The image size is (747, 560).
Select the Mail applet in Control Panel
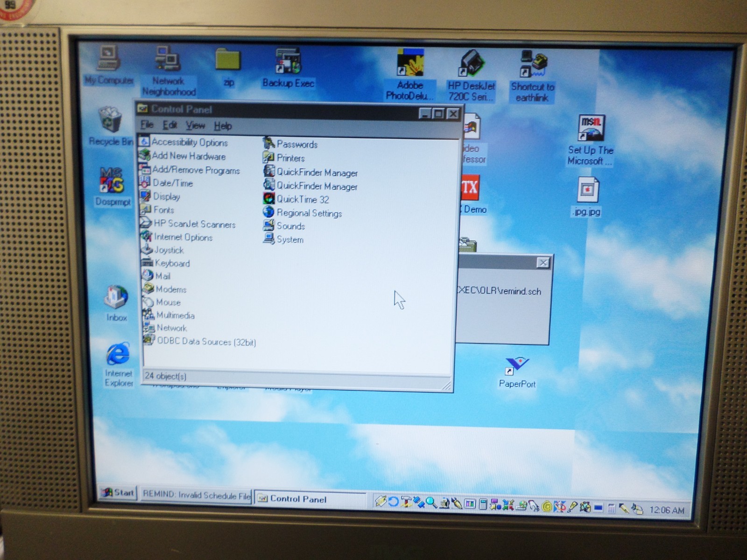tap(157, 276)
